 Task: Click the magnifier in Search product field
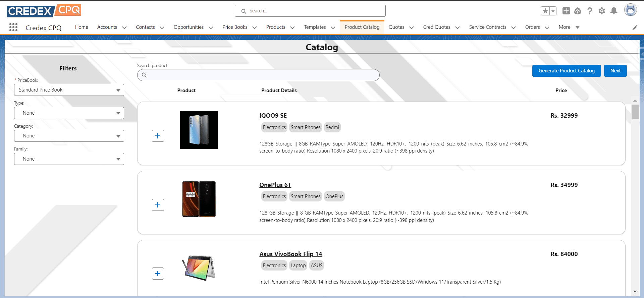(144, 75)
